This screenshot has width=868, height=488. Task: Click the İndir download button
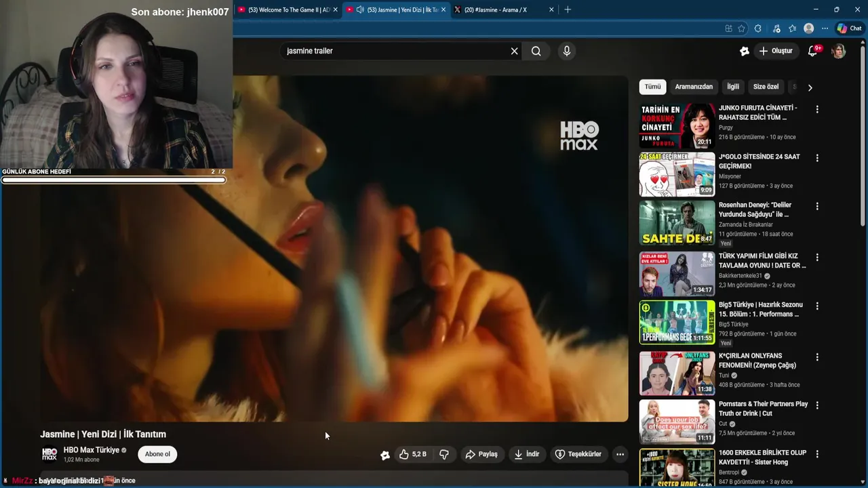[527, 454]
